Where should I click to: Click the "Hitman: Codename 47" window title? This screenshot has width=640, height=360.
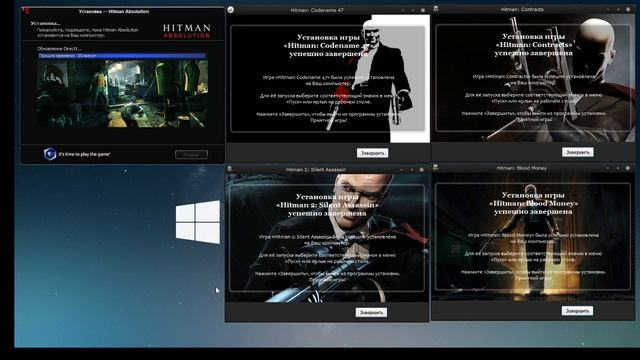pos(317,10)
